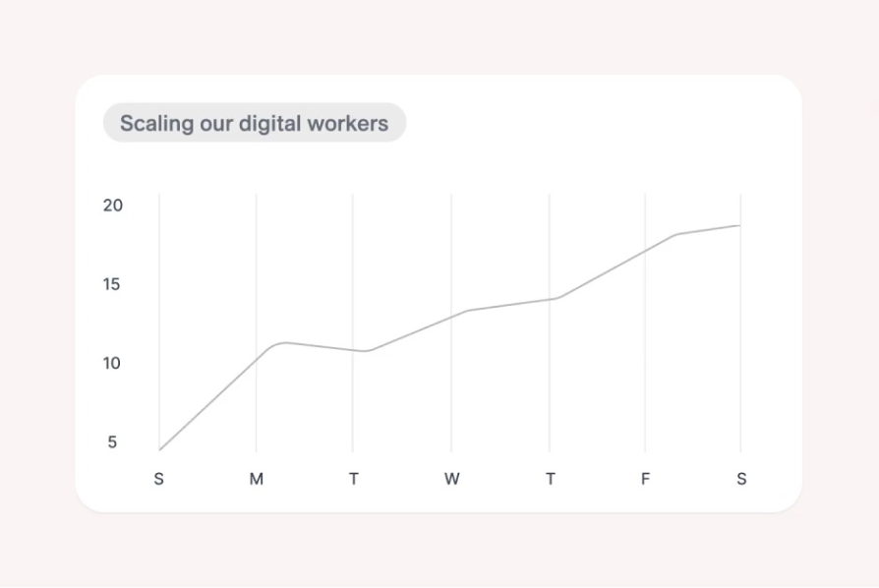Select the line point on the Wednesday gridline
The height and width of the screenshot is (588, 879).
click(x=451, y=316)
